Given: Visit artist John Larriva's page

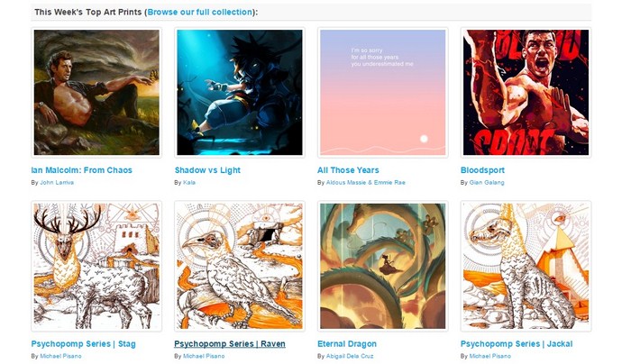Looking at the screenshot, I should pos(57,182).
